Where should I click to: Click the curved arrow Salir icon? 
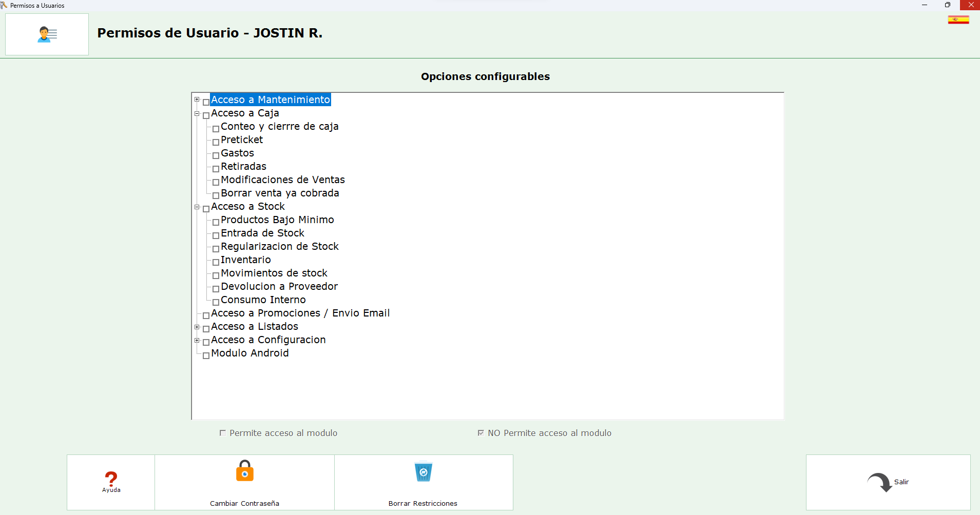tap(879, 482)
